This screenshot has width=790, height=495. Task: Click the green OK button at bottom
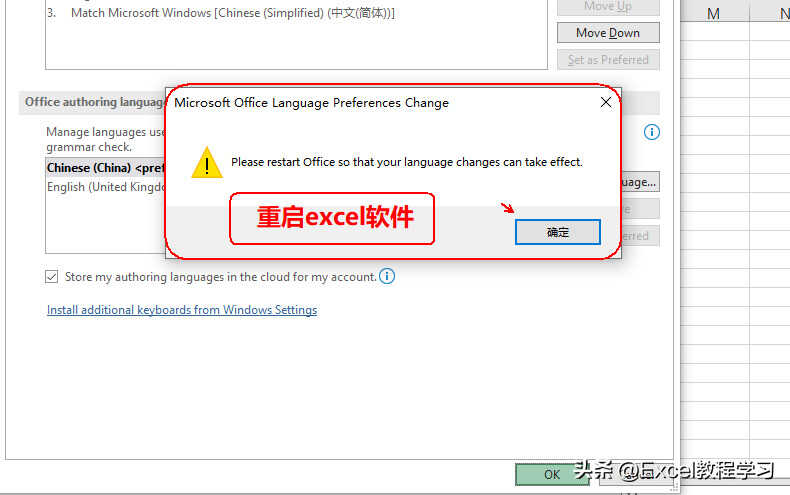tap(552, 474)
